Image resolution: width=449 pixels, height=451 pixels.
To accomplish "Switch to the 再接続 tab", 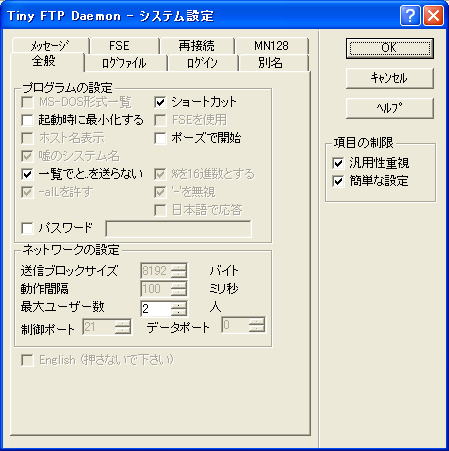I will coord(197,46).
